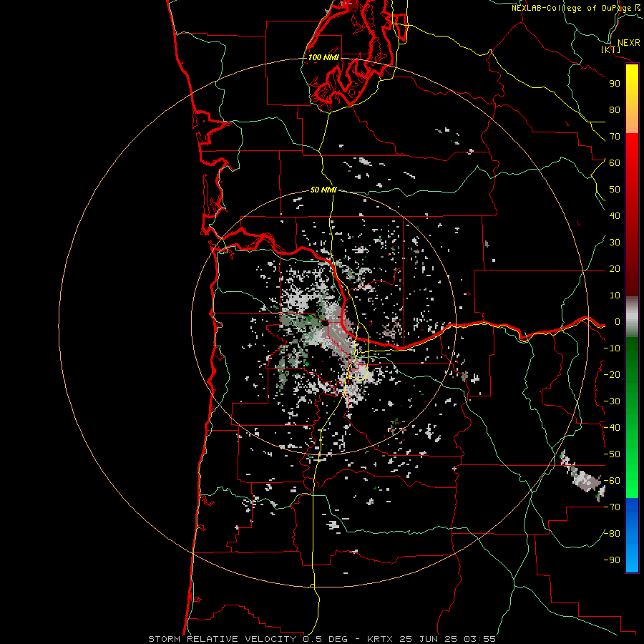Select the 20 value on velocity scale
Screen dimensions: 644x644
click(615, 268)
